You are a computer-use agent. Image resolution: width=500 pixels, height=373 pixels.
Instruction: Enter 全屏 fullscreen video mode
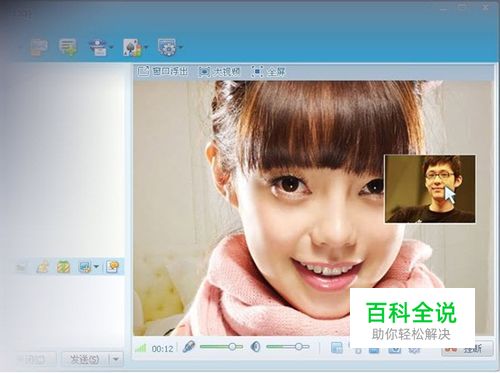point(268,71)
